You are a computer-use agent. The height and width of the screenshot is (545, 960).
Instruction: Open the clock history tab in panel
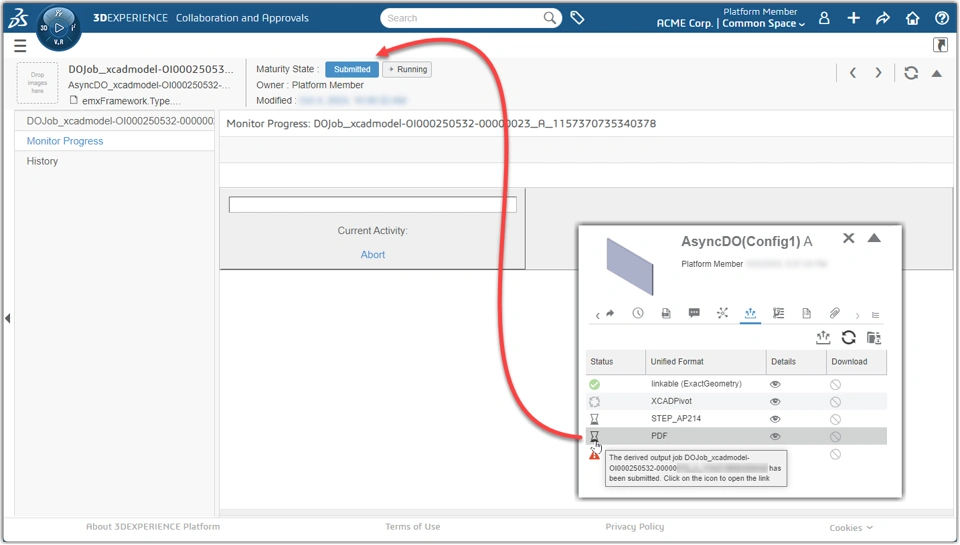(638, 314)
